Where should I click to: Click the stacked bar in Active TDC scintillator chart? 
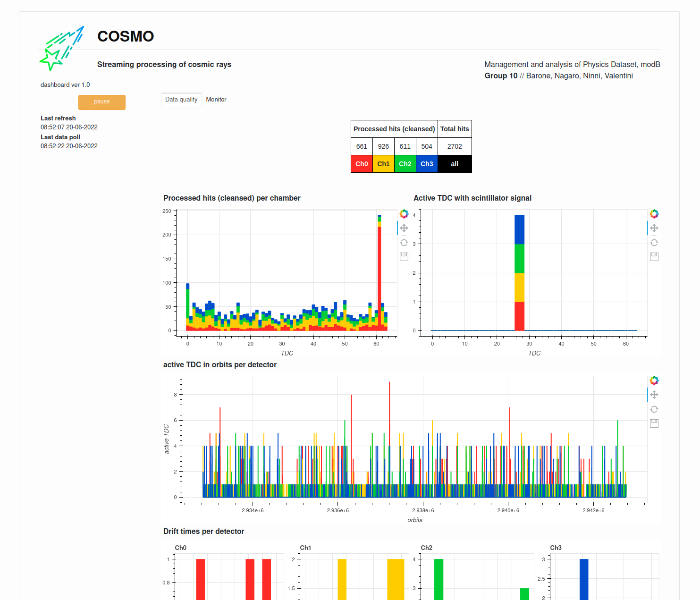(519, 273)
